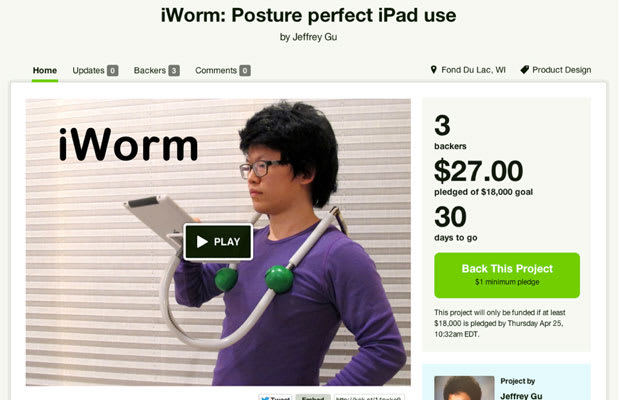Play the iWorm project video
Viewport: 620px width, 400px height.
pyautogui.click(x=218, y=242)
